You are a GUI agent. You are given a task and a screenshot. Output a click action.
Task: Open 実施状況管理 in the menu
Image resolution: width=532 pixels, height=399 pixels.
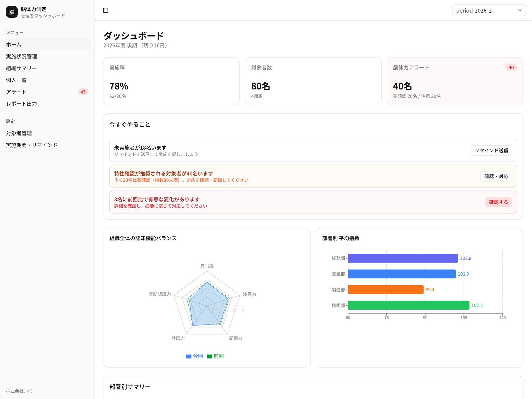point(47,56)
